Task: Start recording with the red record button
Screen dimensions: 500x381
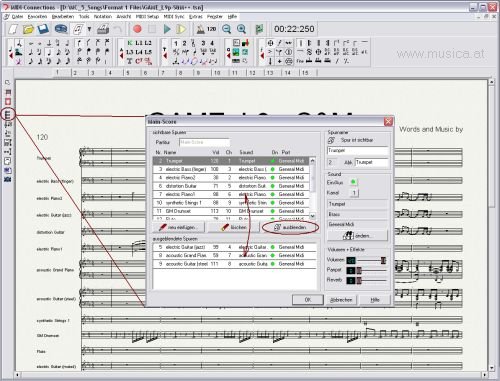Action: [137, 29]
